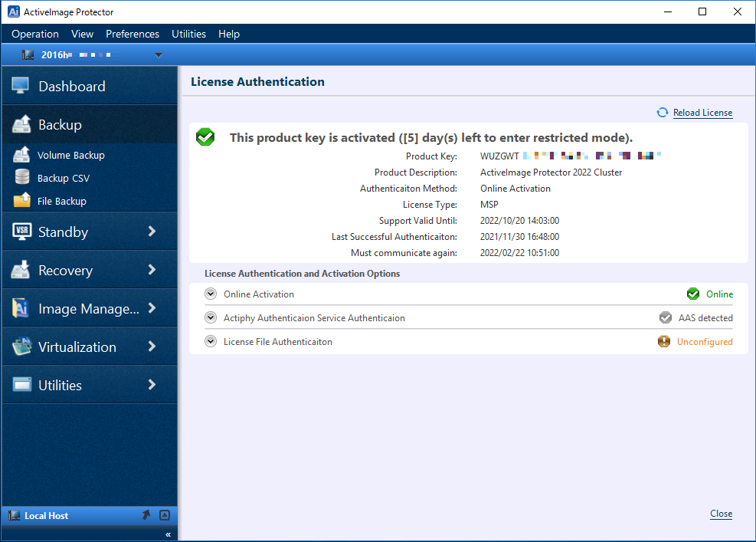This screenshot has width=756, height=542.
Task: Expand the Standby sidebar section
Action: pos(152,232)
